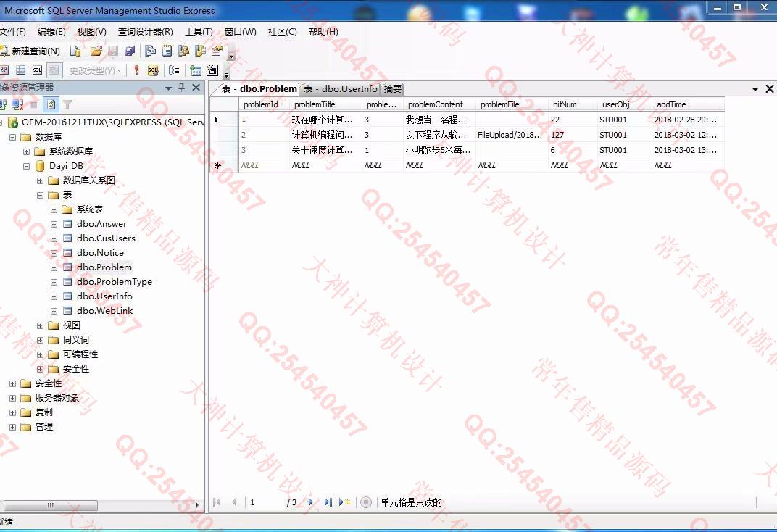Image resolution: width=777 pixels, height=532 pixels.
Task: Open the Tools (工具) menu
Action: (x=199, y=32)
